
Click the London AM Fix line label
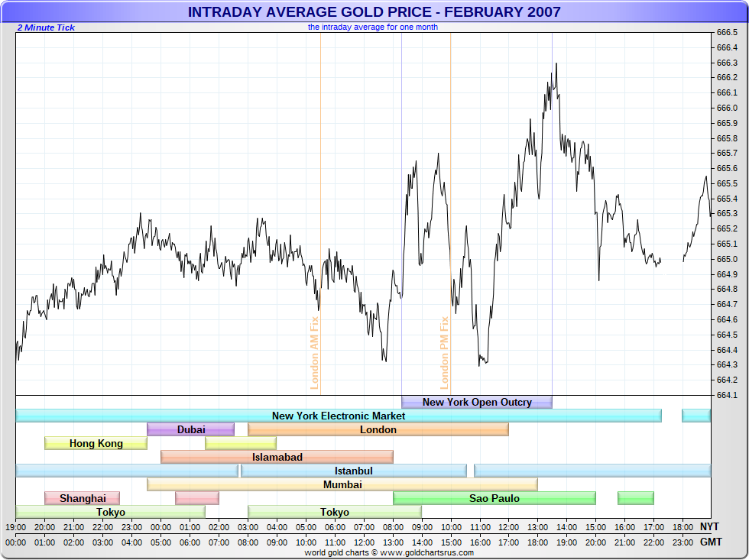(314, 353)
